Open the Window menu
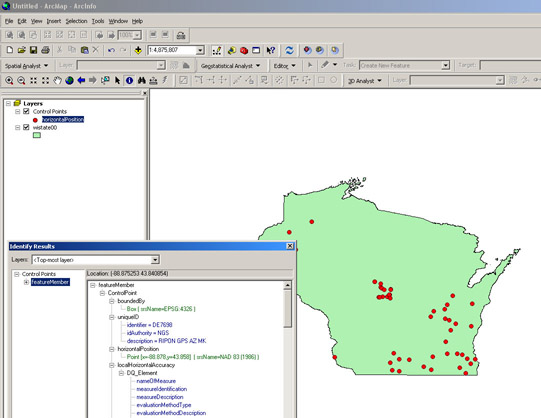 (118, 21)
